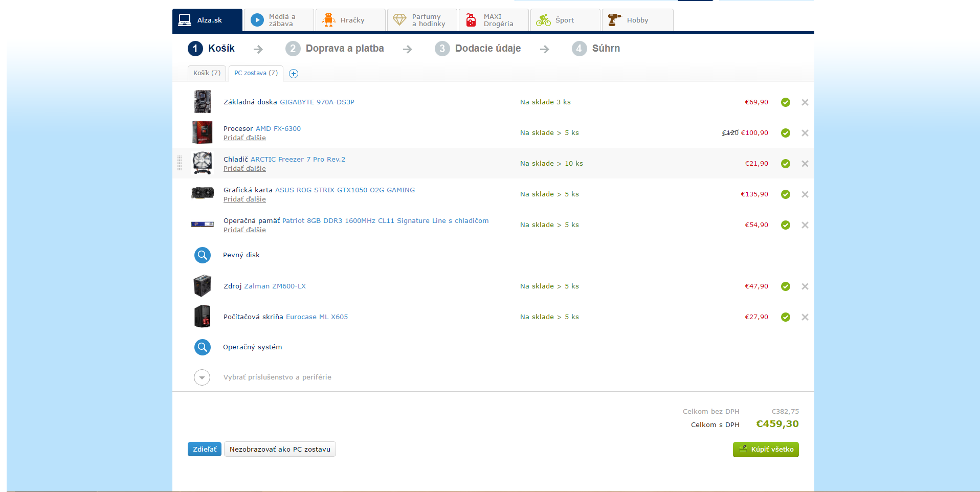Remove ASUS ROG STRIX graphics card
This screenshot has width=980, height=492.
[805, 194]
